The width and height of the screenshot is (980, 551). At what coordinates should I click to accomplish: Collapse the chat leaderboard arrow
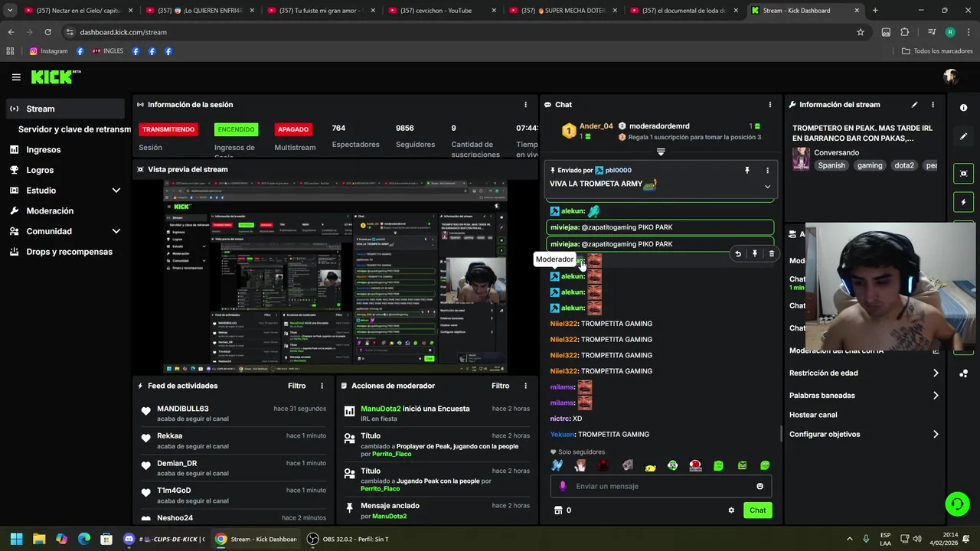pos(661,152)
